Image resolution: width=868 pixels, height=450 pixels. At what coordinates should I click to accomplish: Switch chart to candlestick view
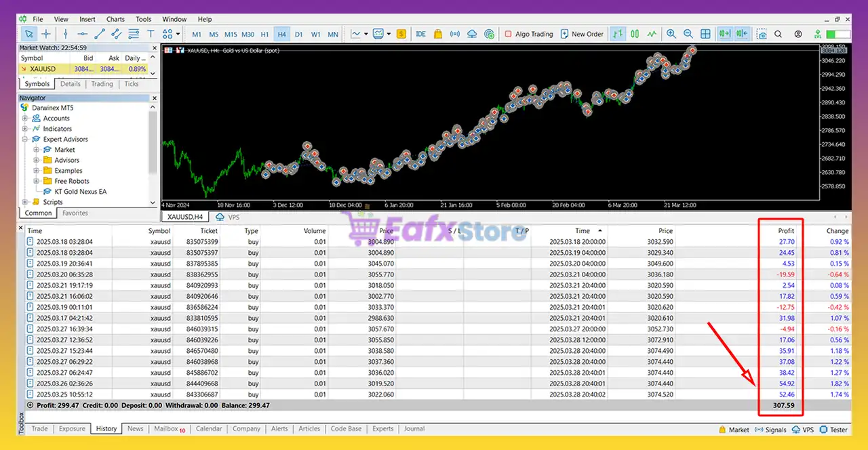click(635, 34)
